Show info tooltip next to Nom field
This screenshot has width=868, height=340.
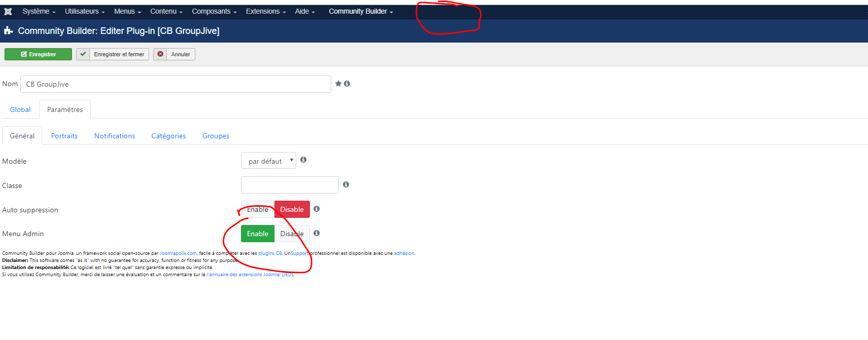tap(347, 84)
